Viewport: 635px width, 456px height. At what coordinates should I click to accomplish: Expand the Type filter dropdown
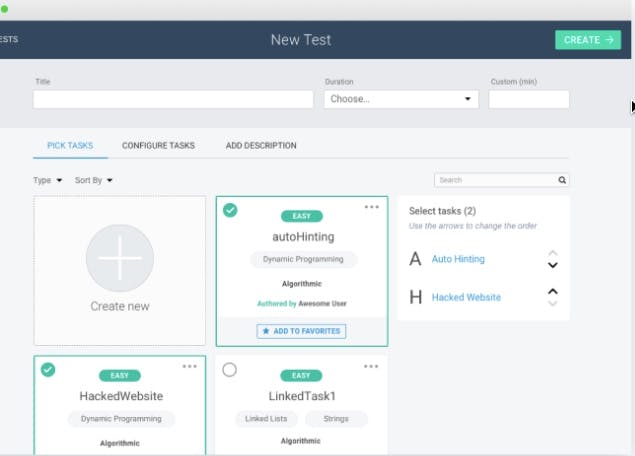(47, 180)
